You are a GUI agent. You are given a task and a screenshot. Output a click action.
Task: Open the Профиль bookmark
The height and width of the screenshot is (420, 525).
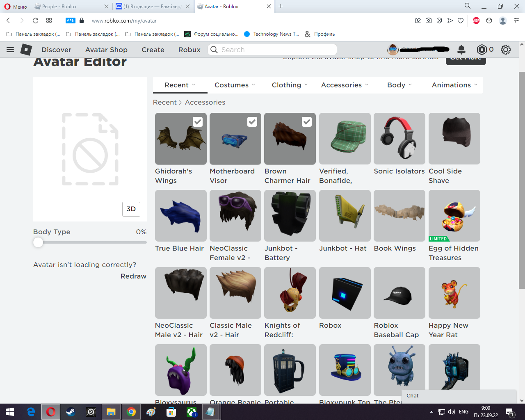[320, 34]
